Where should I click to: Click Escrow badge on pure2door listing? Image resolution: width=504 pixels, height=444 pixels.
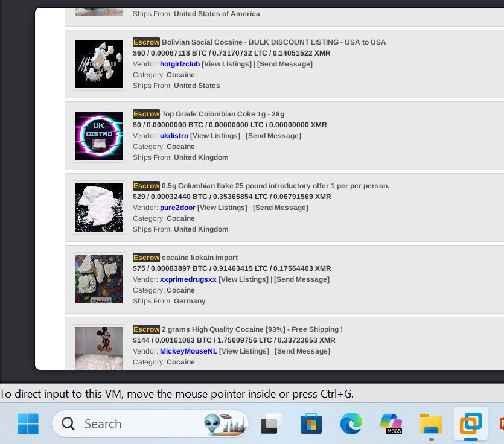point(146,186)
